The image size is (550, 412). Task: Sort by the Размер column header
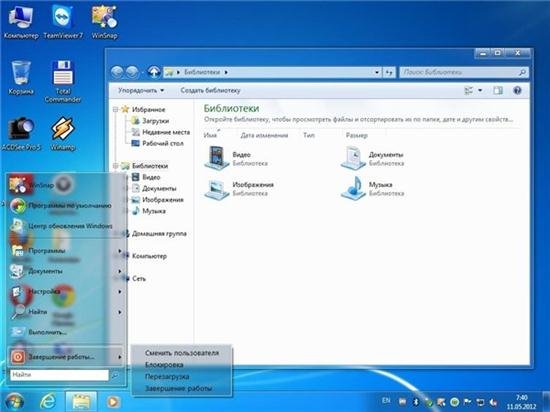[x=356, y=135]
